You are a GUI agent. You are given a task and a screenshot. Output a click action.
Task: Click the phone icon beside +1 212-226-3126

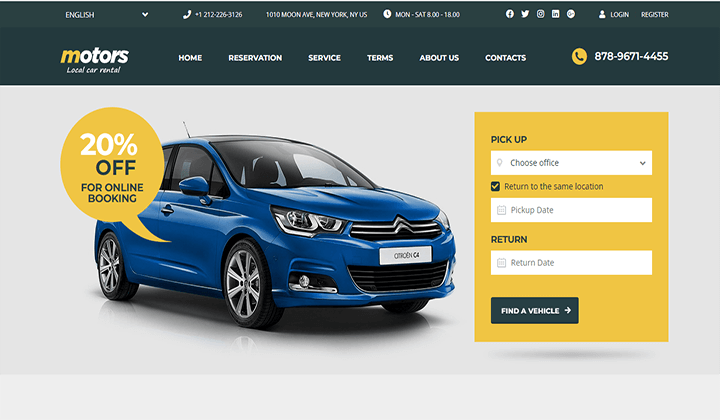point(187,15)
